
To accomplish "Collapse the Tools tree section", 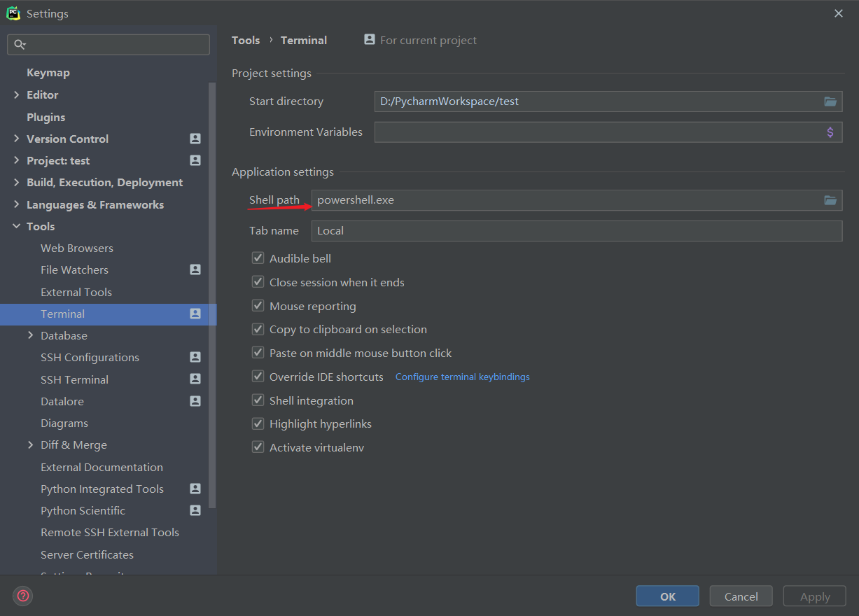I will click(x=17, y=226).
